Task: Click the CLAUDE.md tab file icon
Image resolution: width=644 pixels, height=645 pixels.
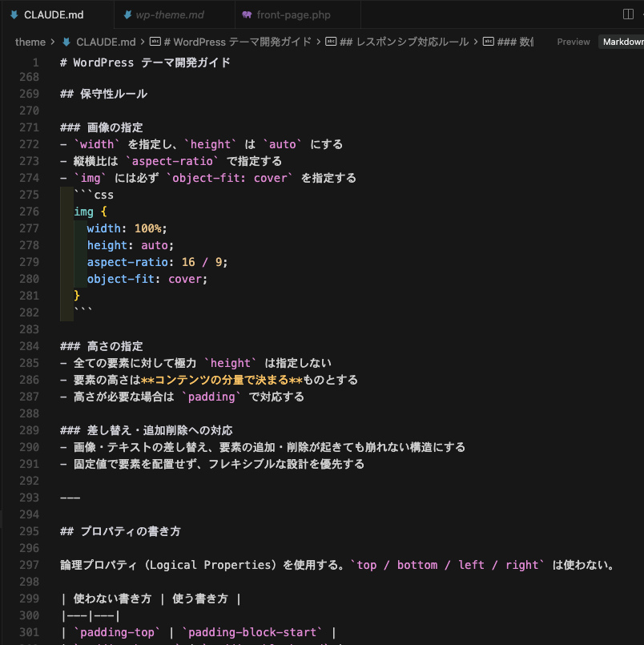Action: pyautogui.click(x=14, y=14)
